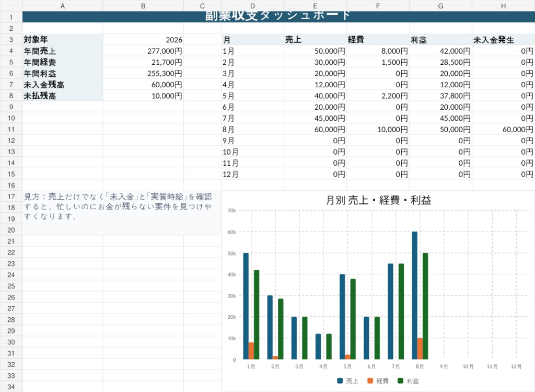Click the 8月 orange 経費 bar
535x392 pixels.
[x=420, y=349]
